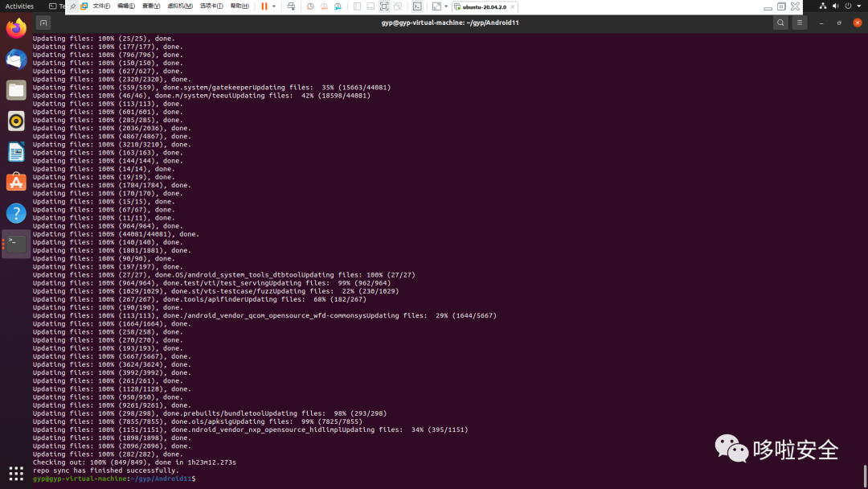Open Ubuntu Software store icon

click(x=16, y=183)
